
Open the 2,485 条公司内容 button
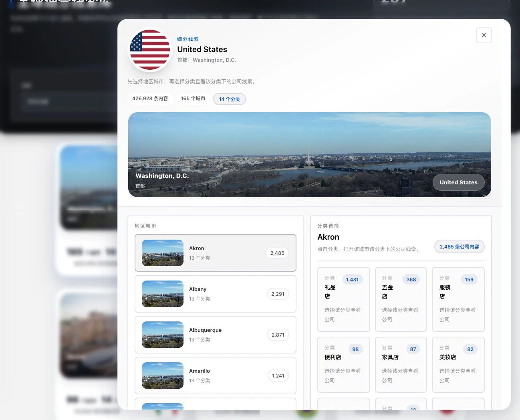pos(459,247)
